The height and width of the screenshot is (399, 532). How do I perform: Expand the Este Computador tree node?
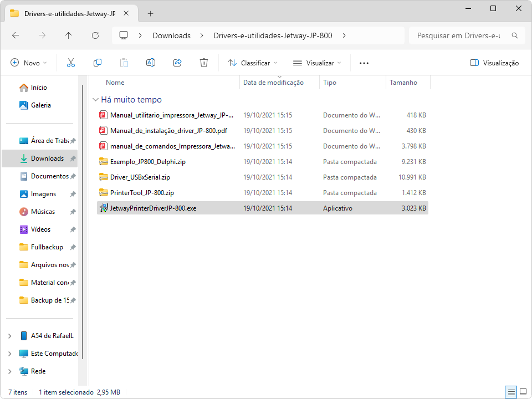tap(10, 354)
